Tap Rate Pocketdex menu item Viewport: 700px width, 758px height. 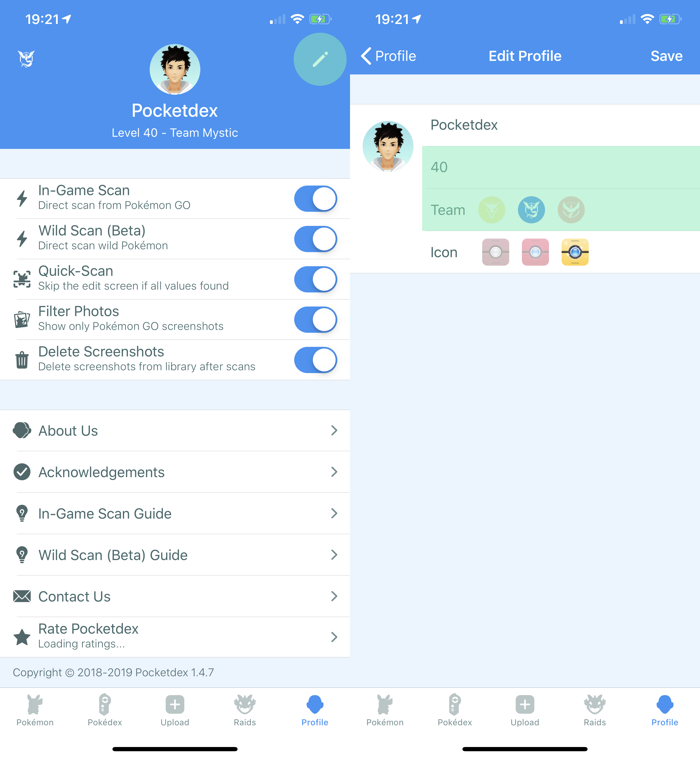click(x=175, y=636)
